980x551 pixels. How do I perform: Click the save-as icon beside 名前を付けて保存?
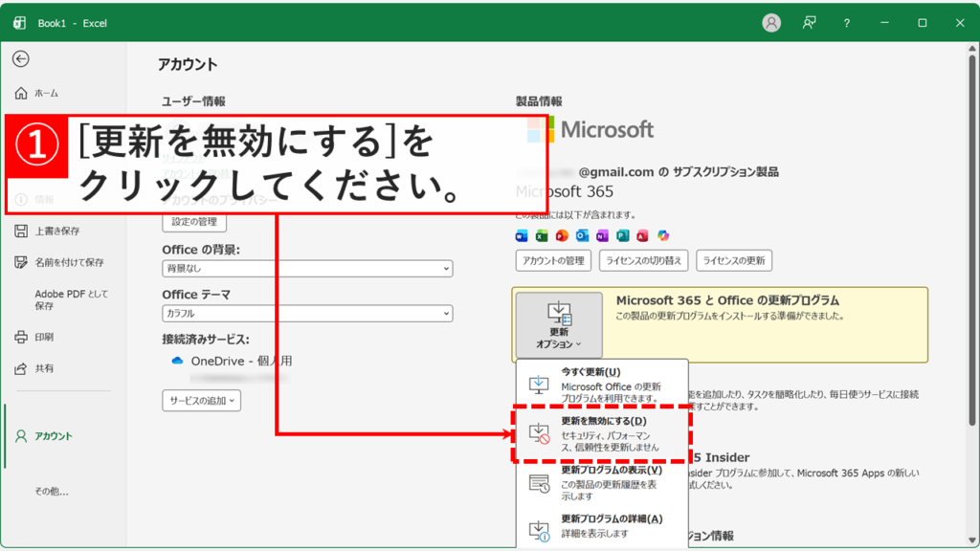click(x=21, y=262)
